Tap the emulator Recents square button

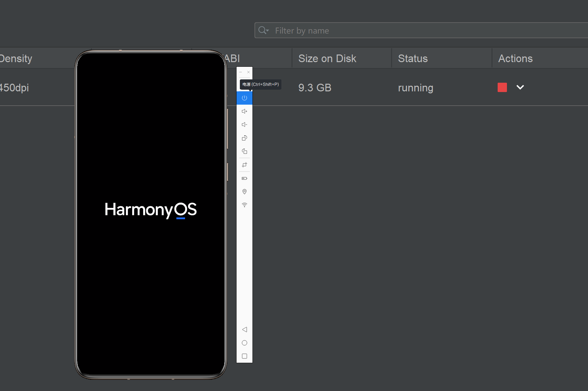pos(245,356)
